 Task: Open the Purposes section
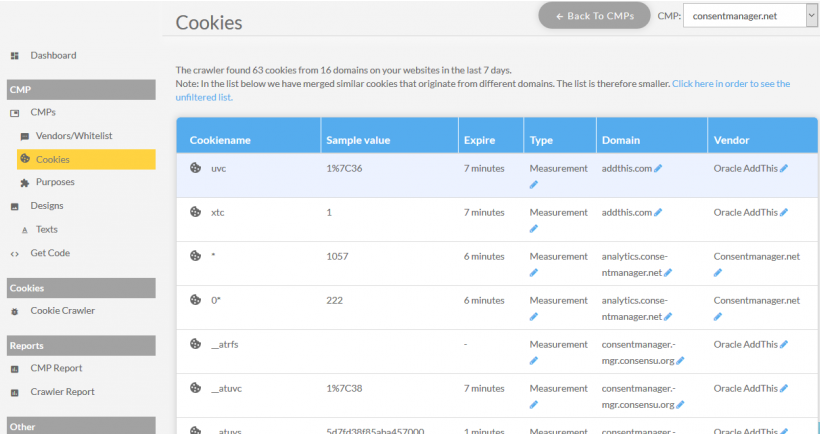(x=55, y=182)
